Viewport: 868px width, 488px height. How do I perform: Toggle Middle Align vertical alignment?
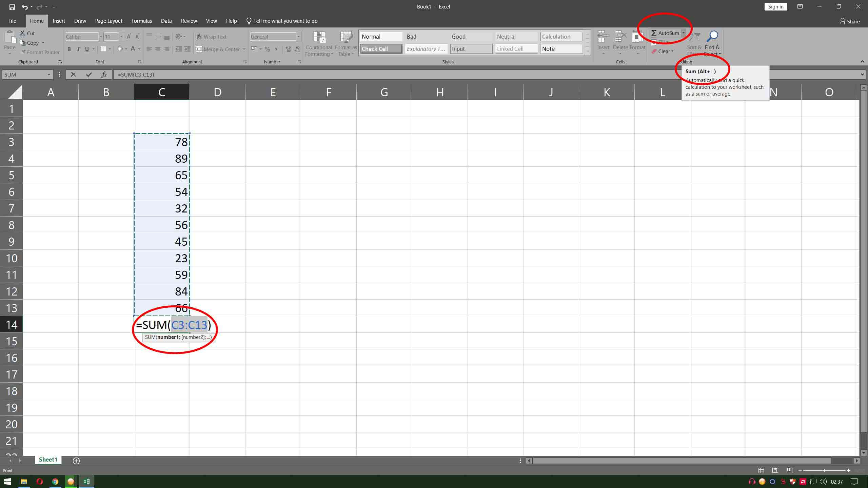(158, 37)
